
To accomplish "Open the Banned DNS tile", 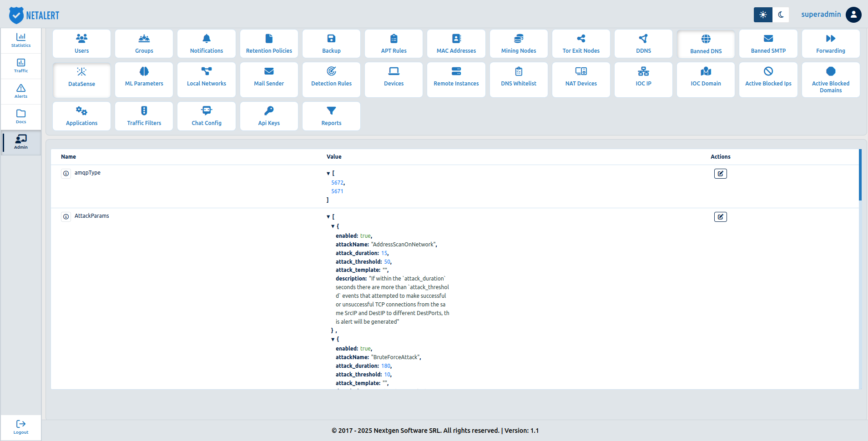I will pyautogui.click(x=706, y=44).
